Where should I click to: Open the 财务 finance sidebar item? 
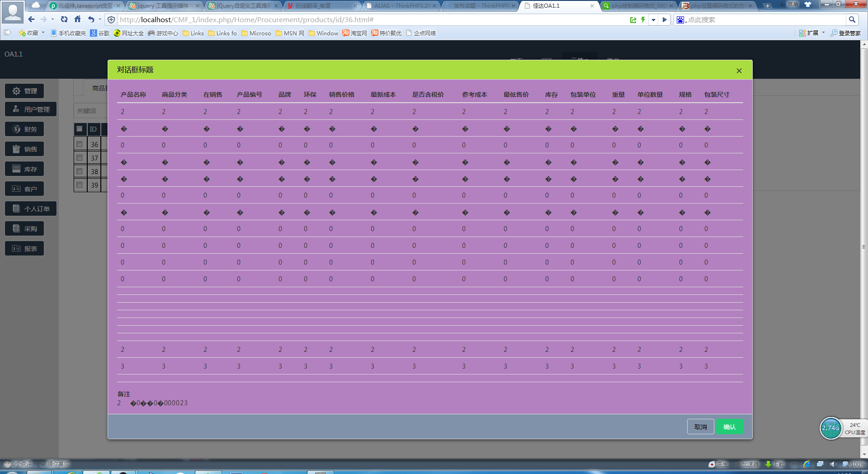[24, 129]
